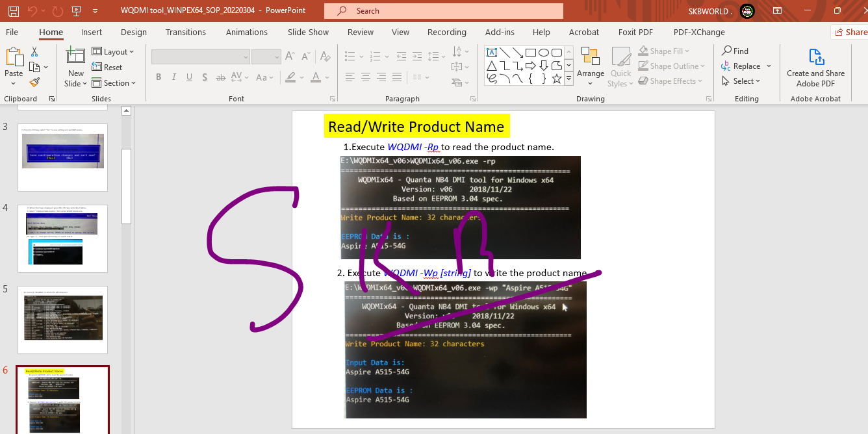This screenshot has width=868, height=434.
Task: Open the Change Case dropdown
Action: point(264,77)
